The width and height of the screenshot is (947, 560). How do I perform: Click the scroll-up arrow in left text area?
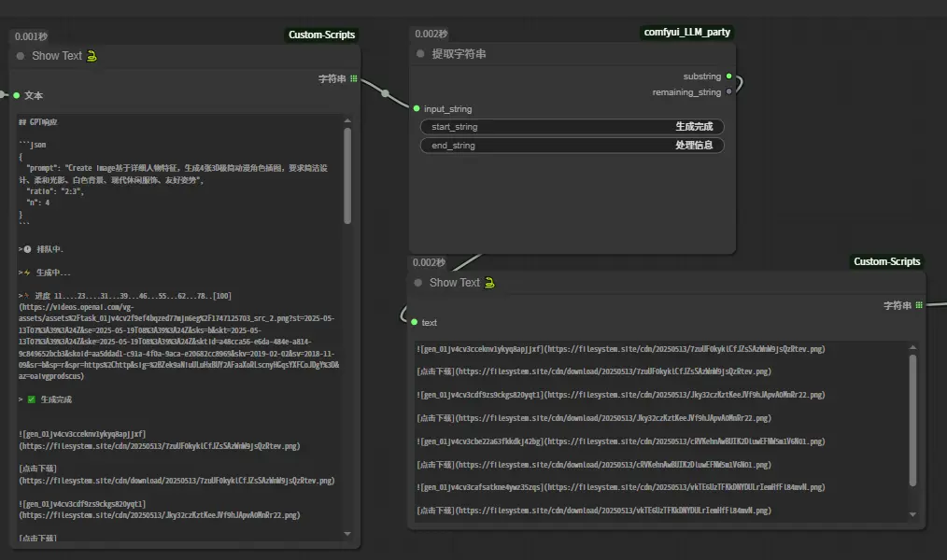347,120
